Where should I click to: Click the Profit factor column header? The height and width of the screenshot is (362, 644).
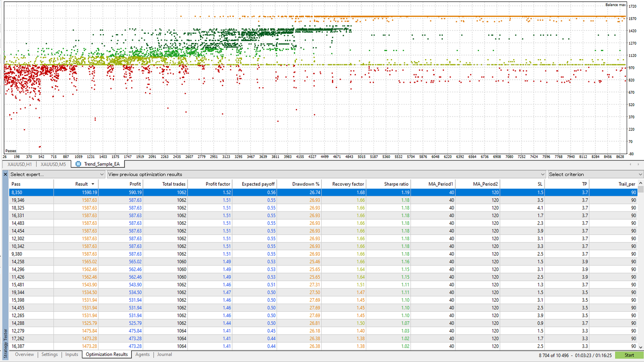point(218,184)
